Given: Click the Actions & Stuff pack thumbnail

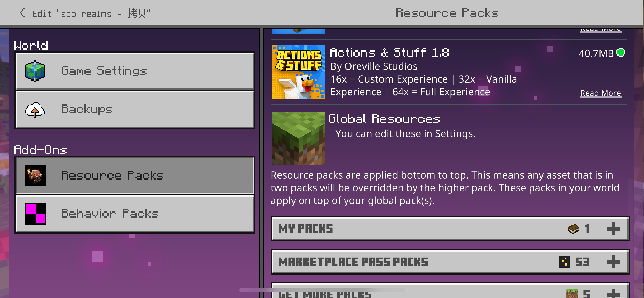Looking at the screenshot, I should click(298, 72).
